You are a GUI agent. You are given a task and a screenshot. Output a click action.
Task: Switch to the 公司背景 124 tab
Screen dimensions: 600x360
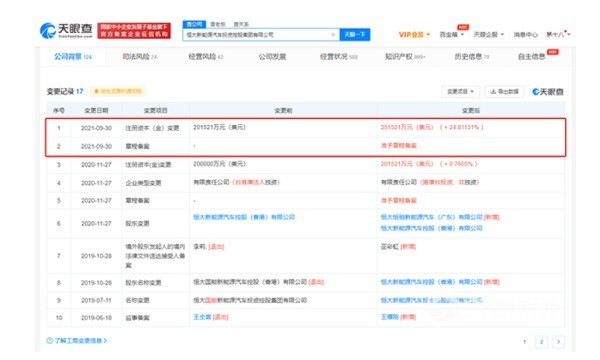[73, 57]
